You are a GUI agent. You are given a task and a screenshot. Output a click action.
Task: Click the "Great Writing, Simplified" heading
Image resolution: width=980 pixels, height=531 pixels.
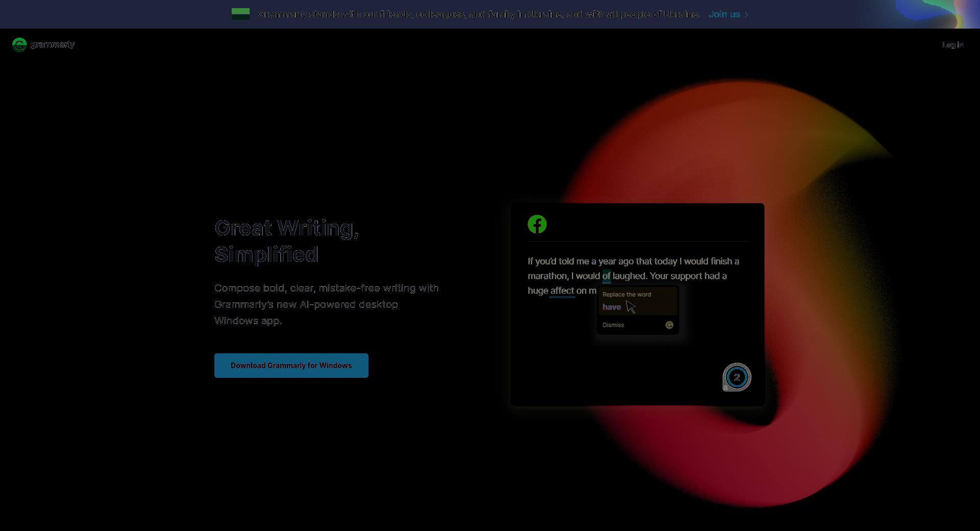[x=287, y=241]
